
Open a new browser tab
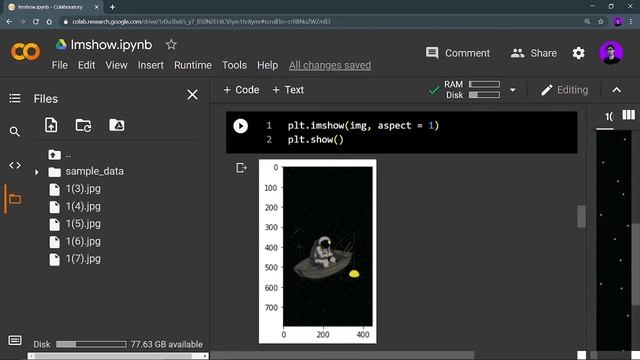pyautogui.click(x=112, y=7)
